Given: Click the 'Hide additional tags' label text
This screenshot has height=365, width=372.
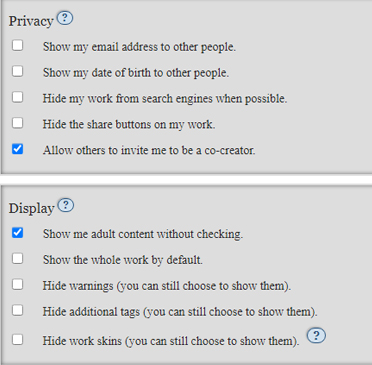Looking at the screenshot, I should click(180, 312).
